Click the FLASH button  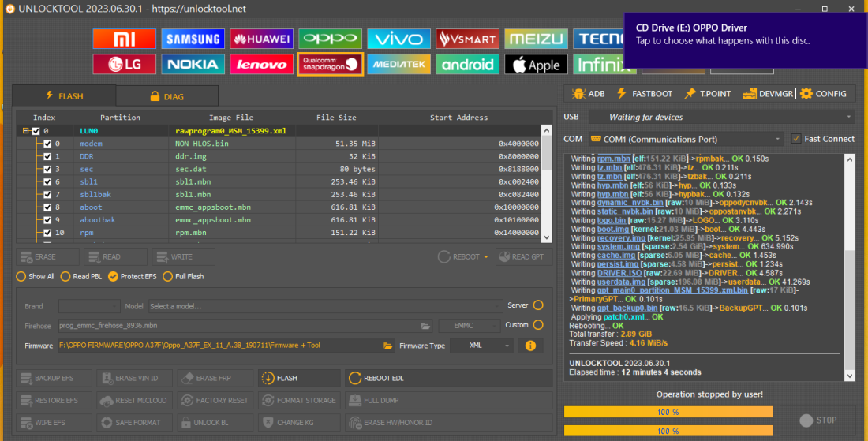coord(299,378)
